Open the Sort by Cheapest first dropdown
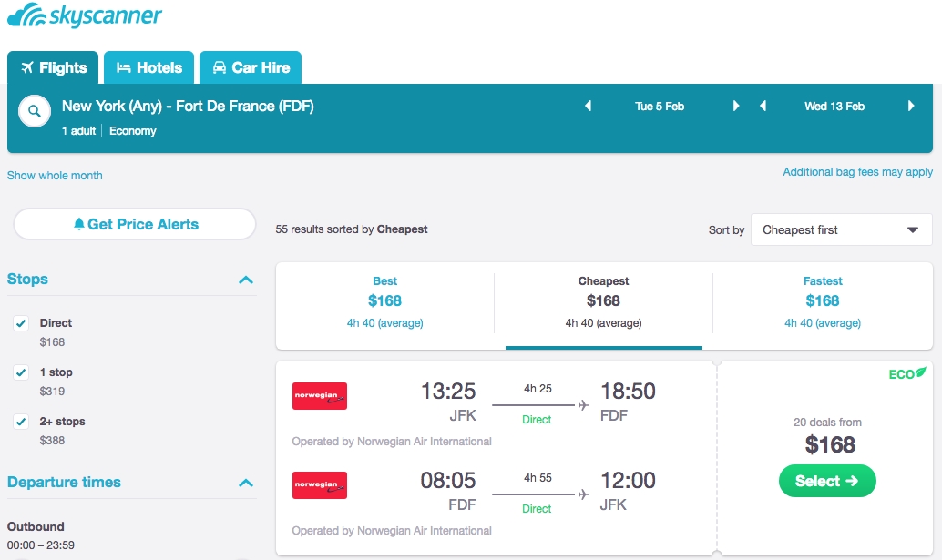 841,229
